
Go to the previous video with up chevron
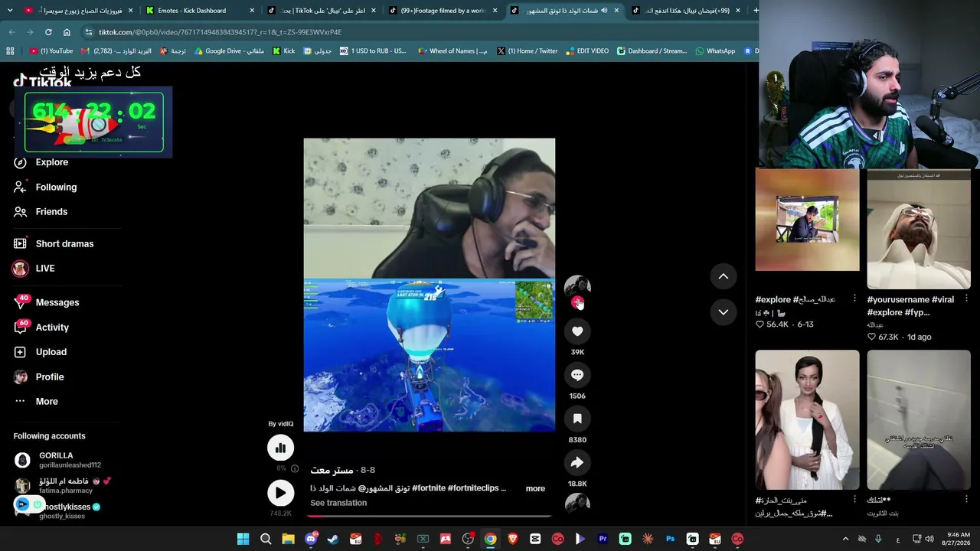pyautogui.click(x=724, y=276)
